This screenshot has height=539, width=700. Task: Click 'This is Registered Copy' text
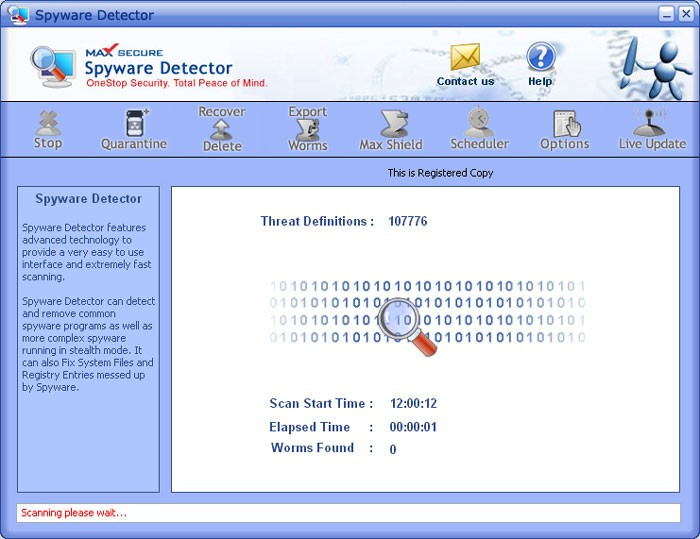[440, 173]
